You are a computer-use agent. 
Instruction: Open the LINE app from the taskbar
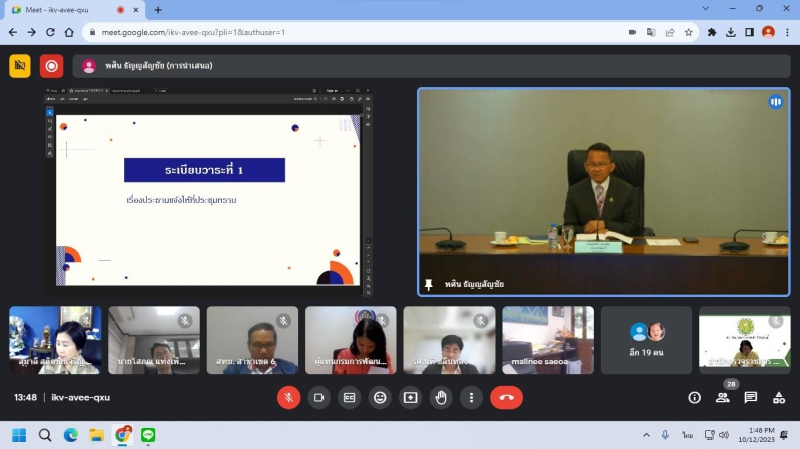148,435
